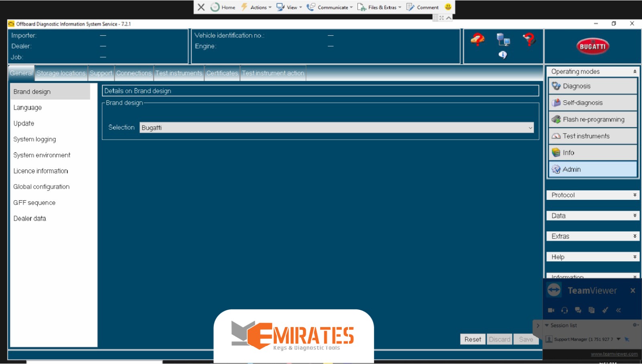Click the blue info speech bubble icon
Image resolution: width=642 pixels, height=364 pixels.
(x=503, y=55)
